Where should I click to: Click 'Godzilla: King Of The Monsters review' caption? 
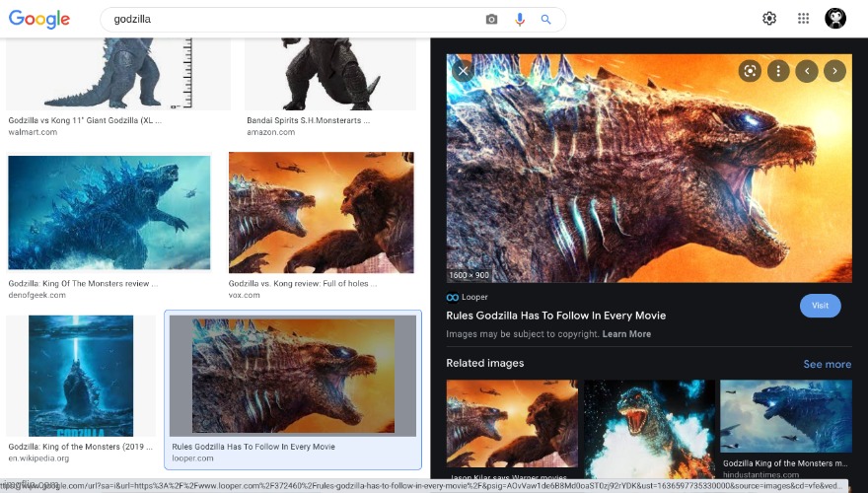click(83, 283)
